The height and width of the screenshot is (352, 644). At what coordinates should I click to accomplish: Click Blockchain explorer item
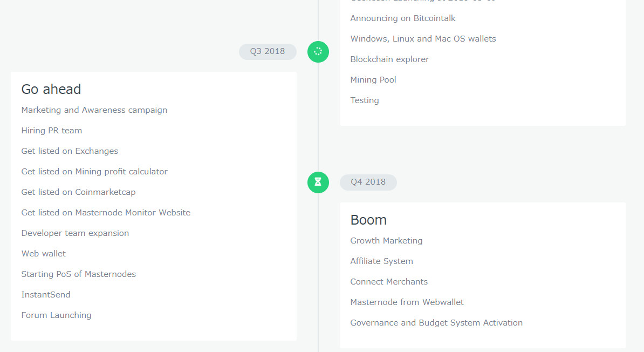point(389,59)
